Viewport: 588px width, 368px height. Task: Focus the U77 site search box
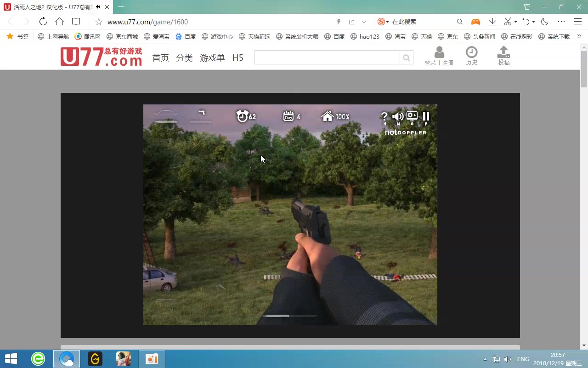click(327, 57)
